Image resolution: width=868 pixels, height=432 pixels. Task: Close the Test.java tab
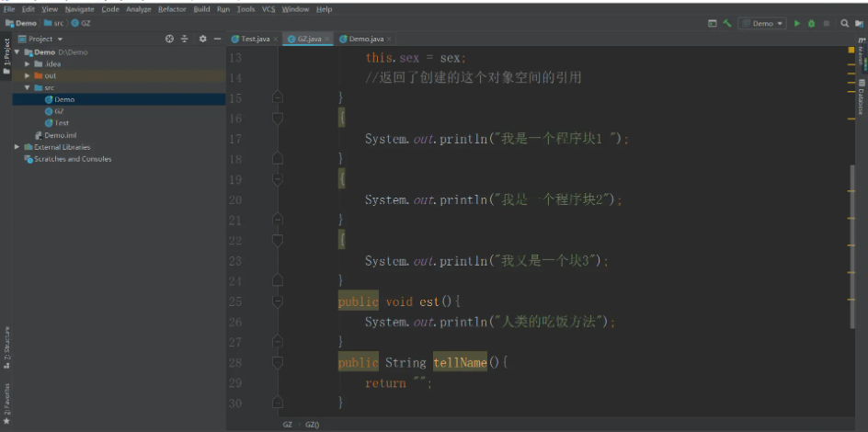click(x=276, y=40)
